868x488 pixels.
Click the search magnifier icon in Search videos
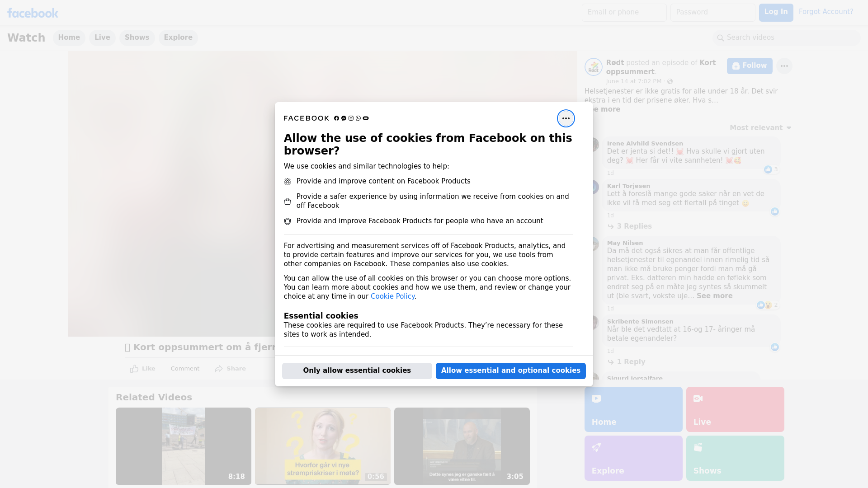point(720,38)
